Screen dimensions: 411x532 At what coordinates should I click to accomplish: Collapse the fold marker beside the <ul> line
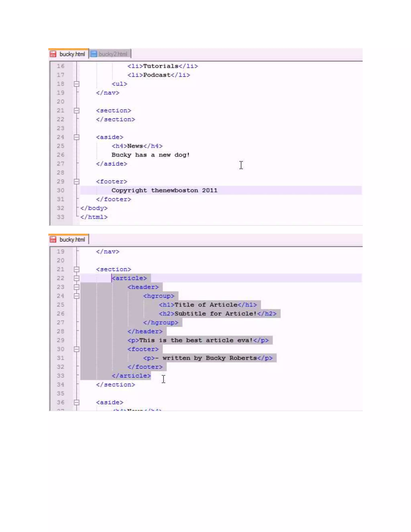[76, 84]
